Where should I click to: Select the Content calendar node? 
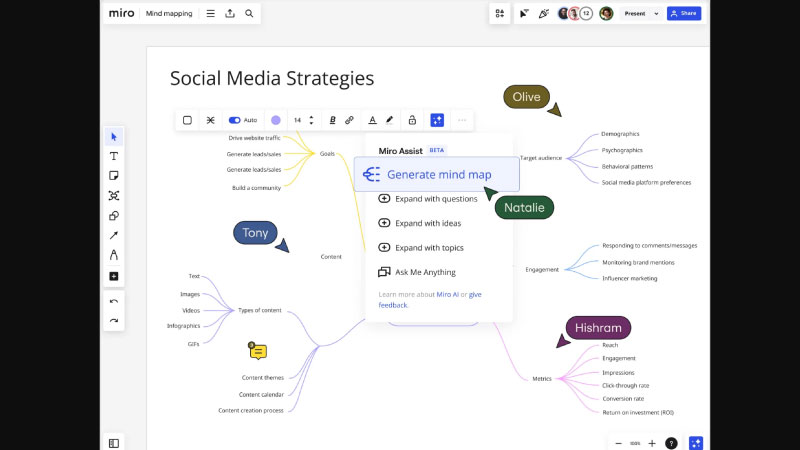[261, 394]
